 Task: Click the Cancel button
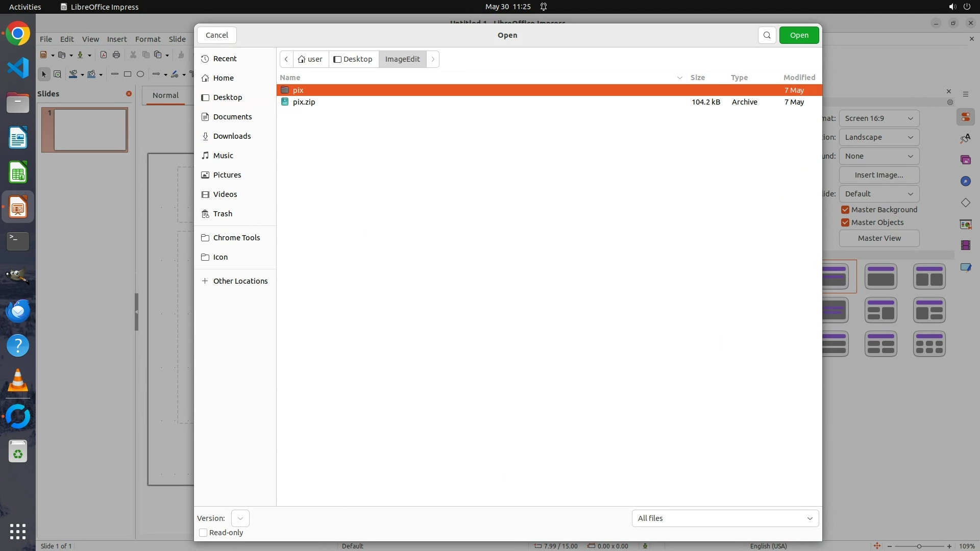(216, 35)
